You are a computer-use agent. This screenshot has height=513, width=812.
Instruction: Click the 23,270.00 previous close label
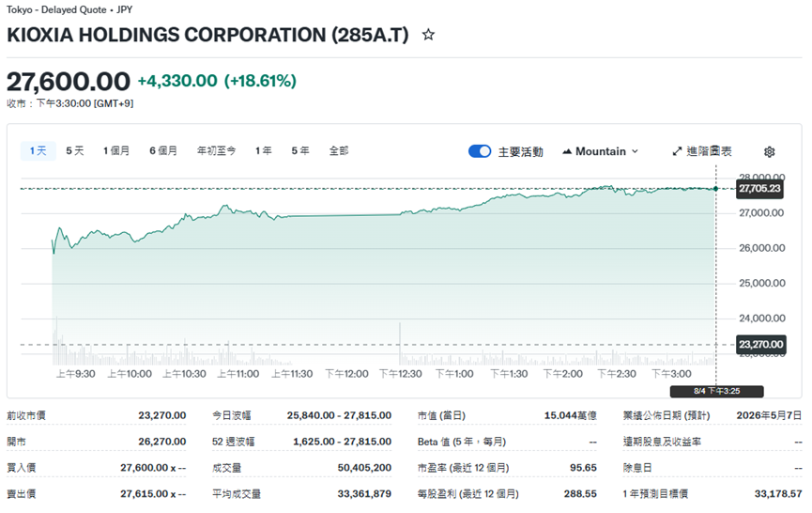(x=760, y=345)
